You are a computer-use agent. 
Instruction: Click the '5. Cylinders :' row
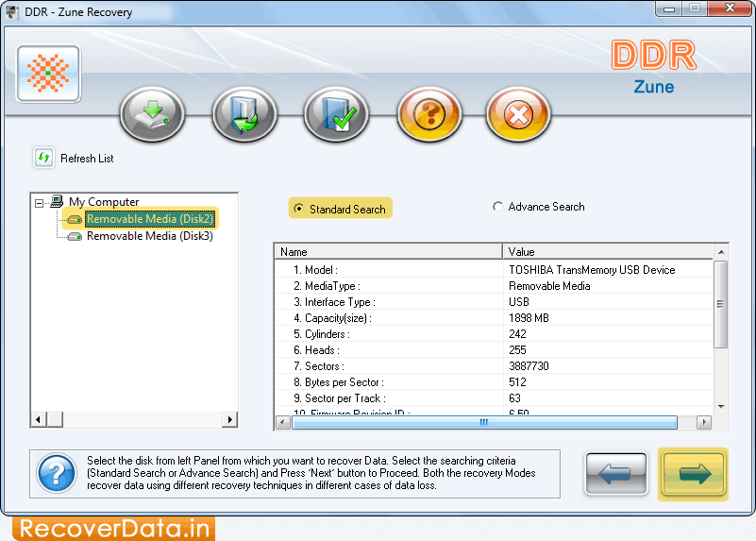point(494,334)
